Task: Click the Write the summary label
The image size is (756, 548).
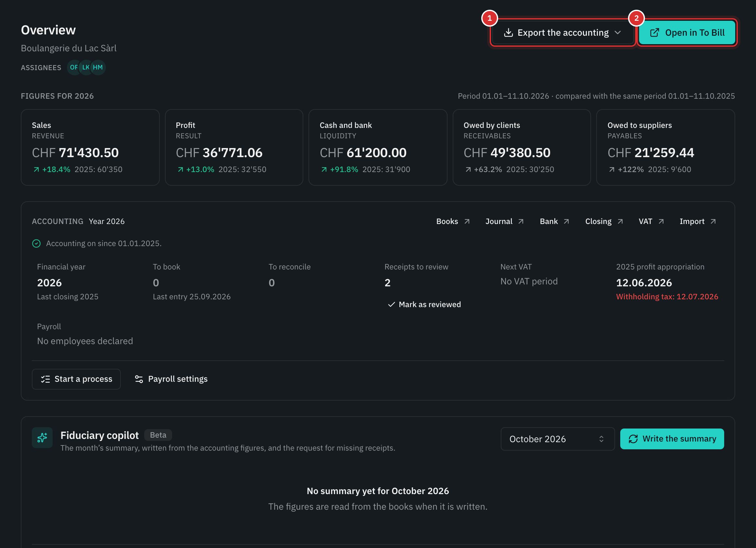Action: pyautogui.click(x=679, y=439)
